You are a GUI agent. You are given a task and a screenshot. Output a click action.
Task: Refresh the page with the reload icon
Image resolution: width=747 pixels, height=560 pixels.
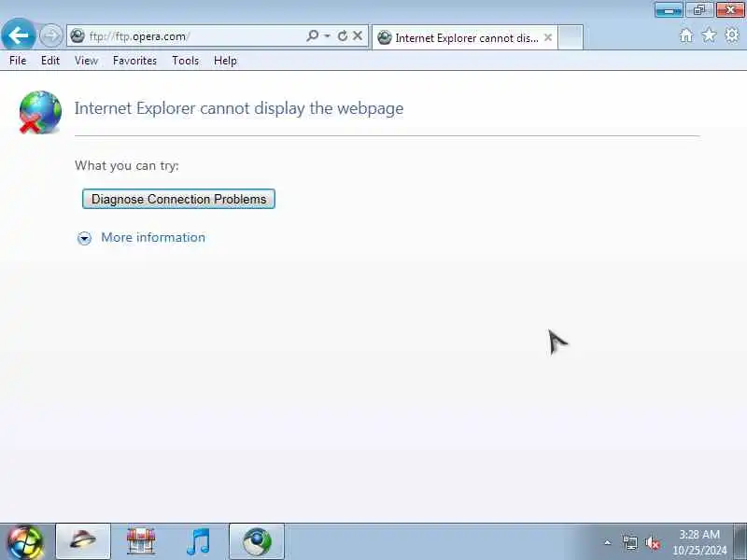tap(342, 35)
